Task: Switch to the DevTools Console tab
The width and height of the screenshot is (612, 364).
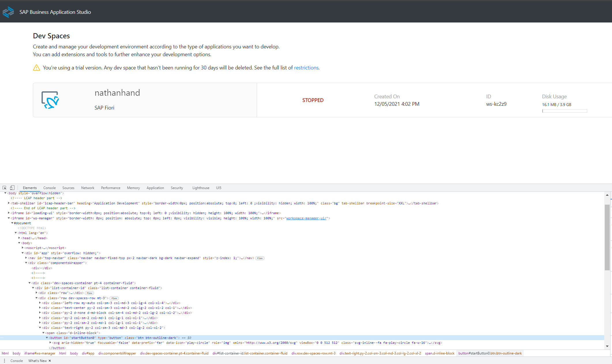Action: click(50, 188)
